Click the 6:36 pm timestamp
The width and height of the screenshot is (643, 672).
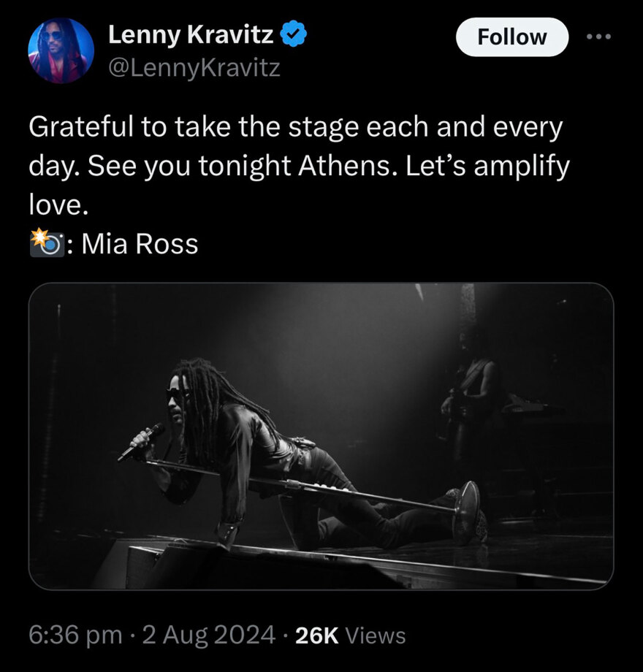pos(75,634)
